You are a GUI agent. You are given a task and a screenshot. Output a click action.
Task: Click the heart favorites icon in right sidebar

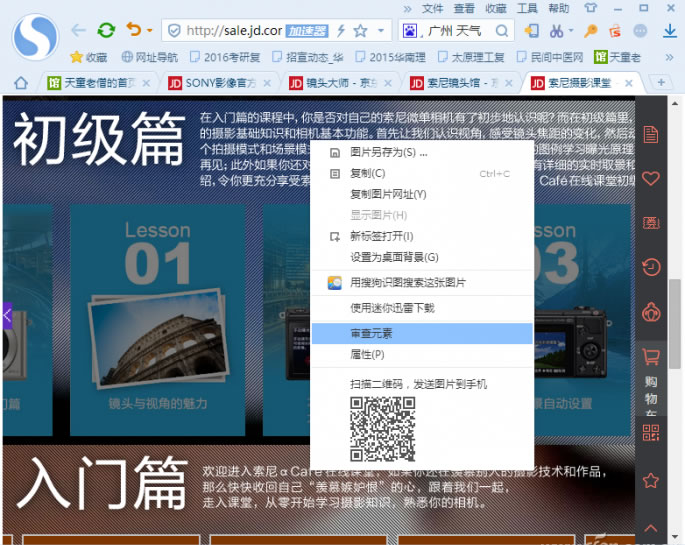point(651,178)
